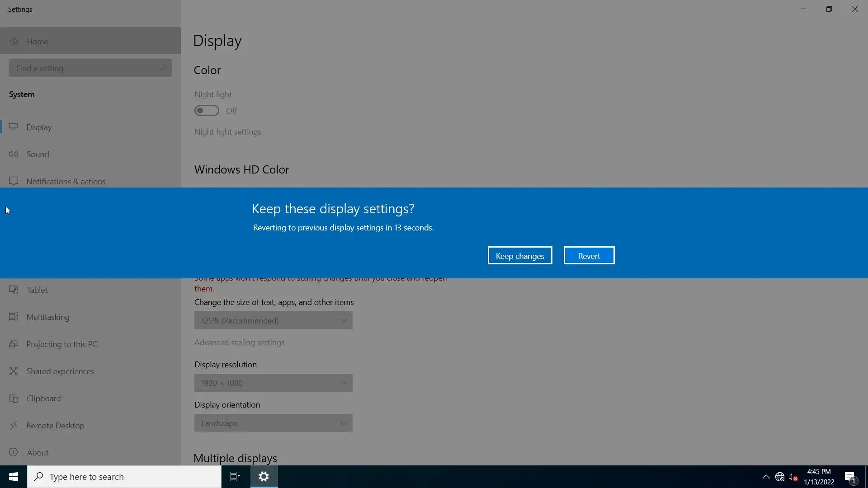
Task: Open Projecting to this PC page
Action: coord(62,344)
